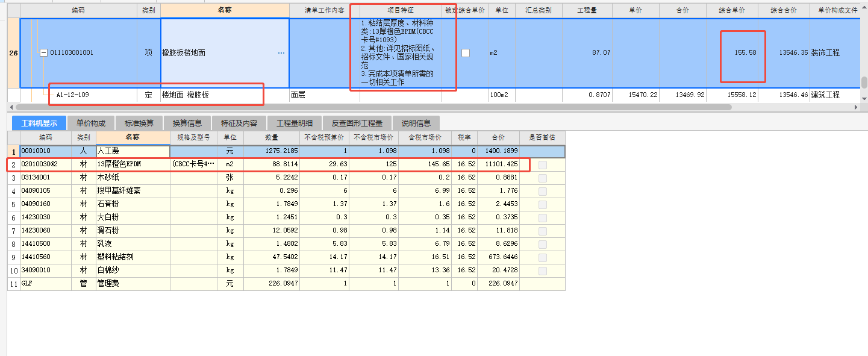868x356 pixels.
Task: Click the 项目特征 description cell of row 26
Action: tap(401, 53)
